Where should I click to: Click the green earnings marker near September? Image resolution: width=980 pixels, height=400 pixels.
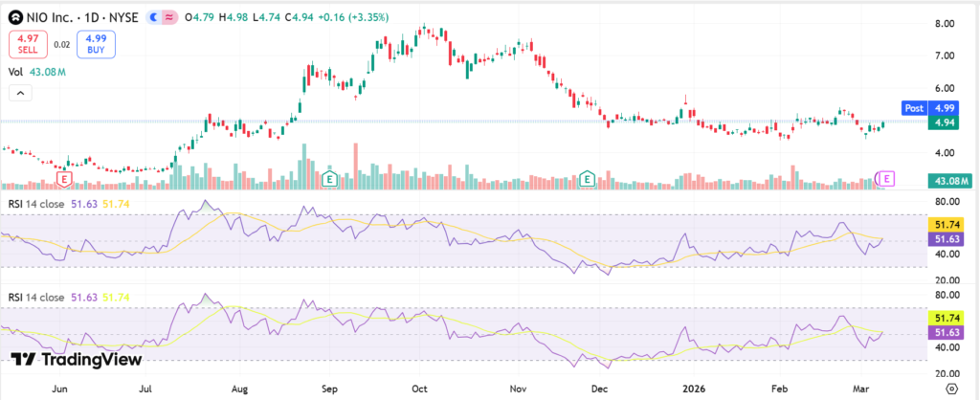pos(330,179)
